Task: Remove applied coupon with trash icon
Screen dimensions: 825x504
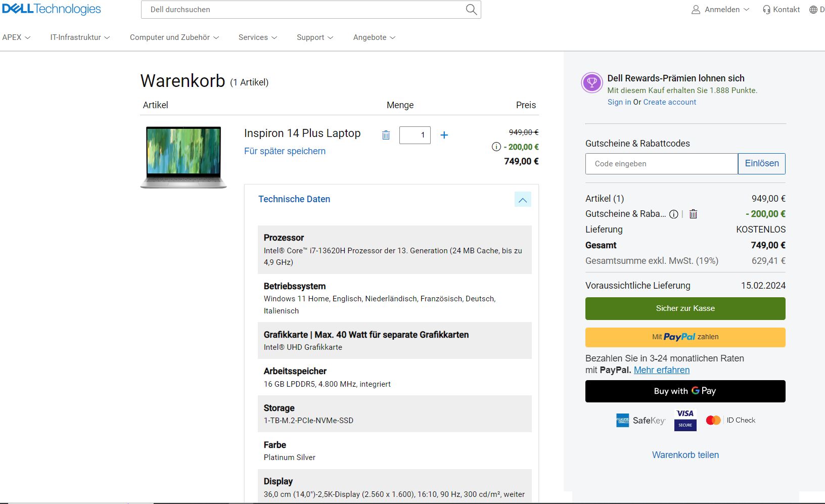Action: [694, 214]
